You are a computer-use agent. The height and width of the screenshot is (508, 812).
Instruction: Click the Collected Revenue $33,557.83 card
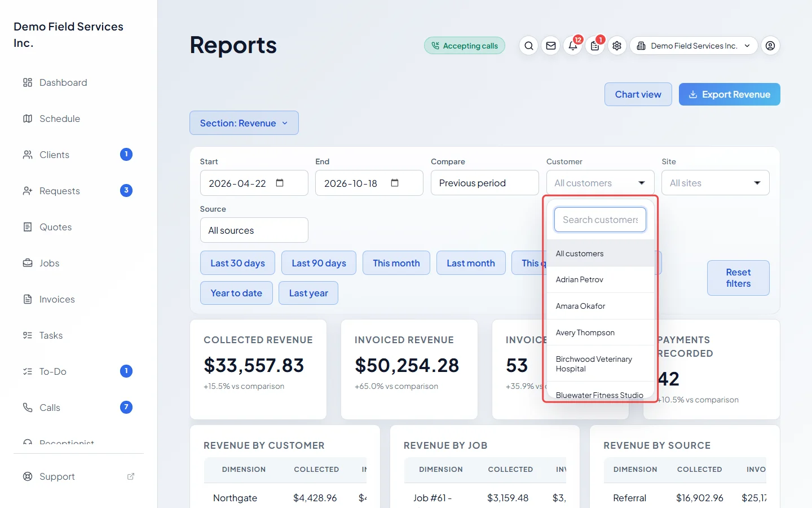pos(258,369)
